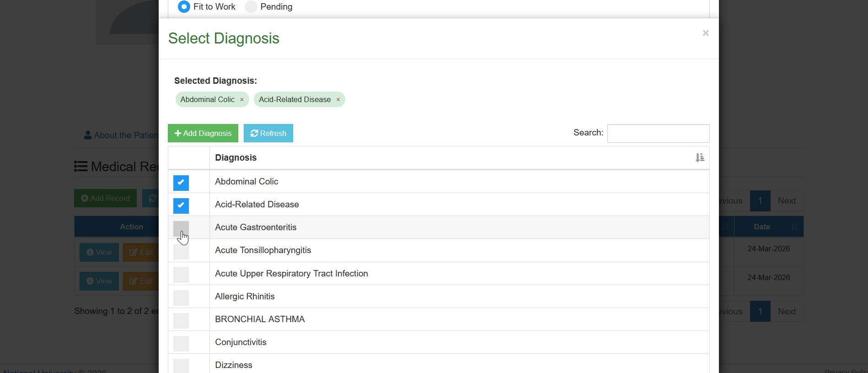Select the Acute Gastroenteritis row text

tap(256, 227)
